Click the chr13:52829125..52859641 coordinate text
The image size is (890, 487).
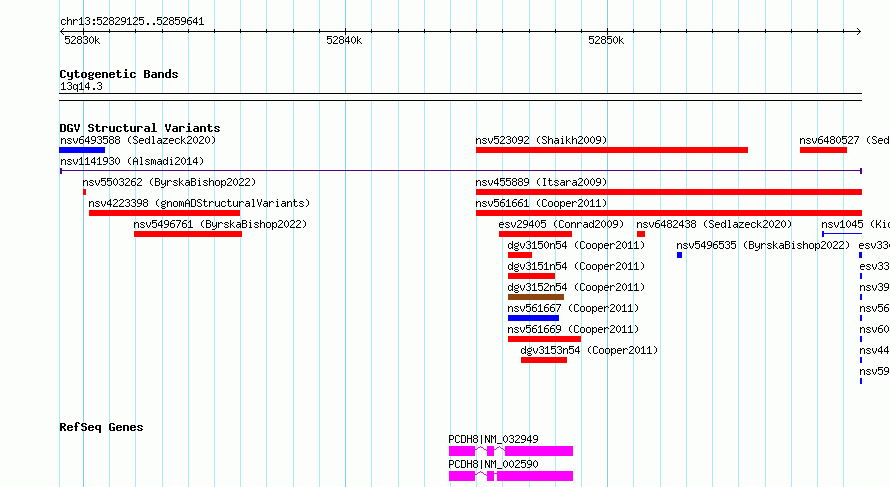coord(132,22)
